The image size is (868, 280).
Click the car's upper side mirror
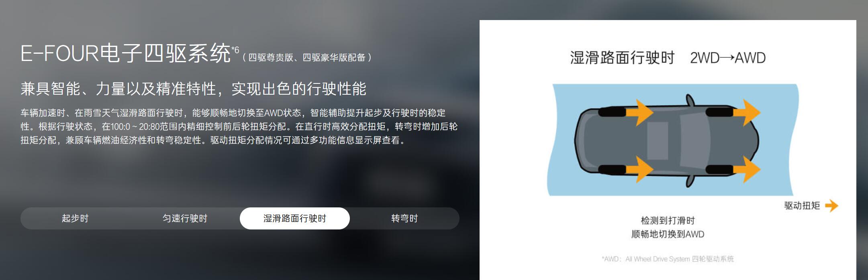pos(690,99)
